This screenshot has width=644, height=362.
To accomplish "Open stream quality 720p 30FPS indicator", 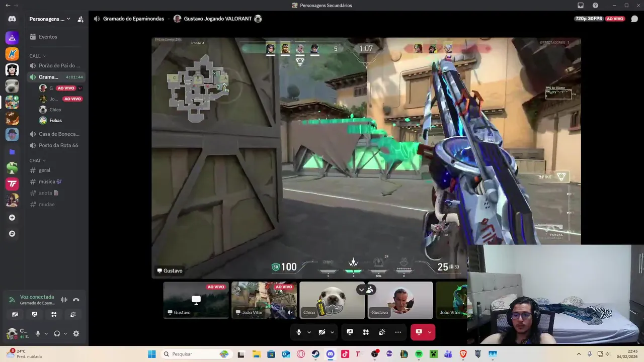I will [x=588, y=19].
